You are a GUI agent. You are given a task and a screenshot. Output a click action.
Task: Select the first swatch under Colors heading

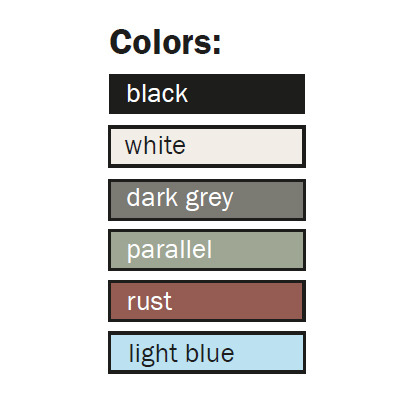[207, 94]
